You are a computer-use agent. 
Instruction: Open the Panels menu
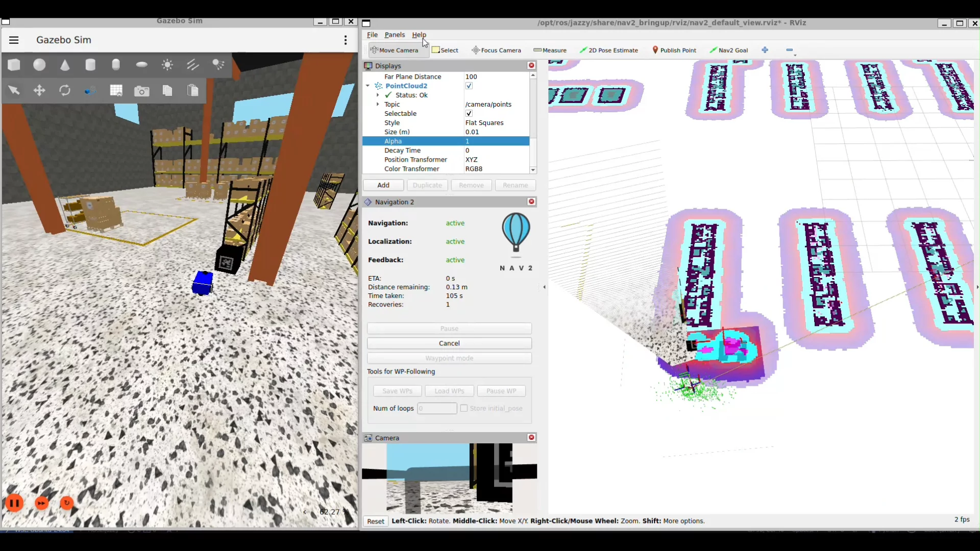pos(395,35)
